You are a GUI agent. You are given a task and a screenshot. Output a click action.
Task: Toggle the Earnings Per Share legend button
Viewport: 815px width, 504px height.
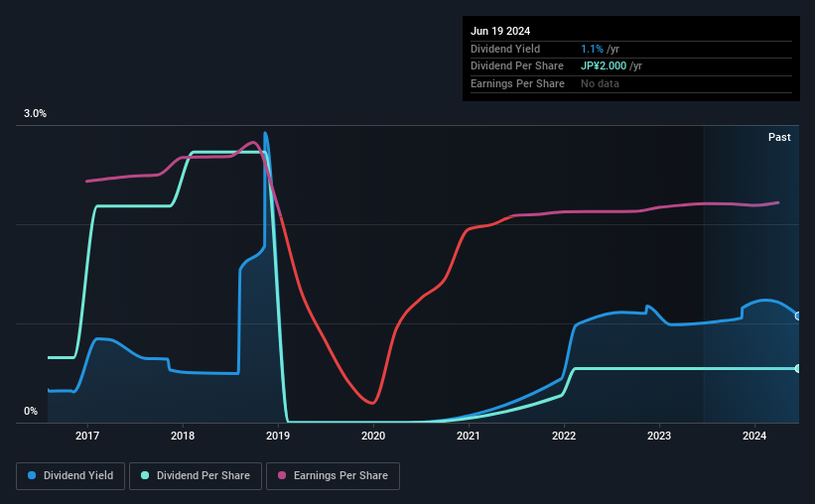333,476
